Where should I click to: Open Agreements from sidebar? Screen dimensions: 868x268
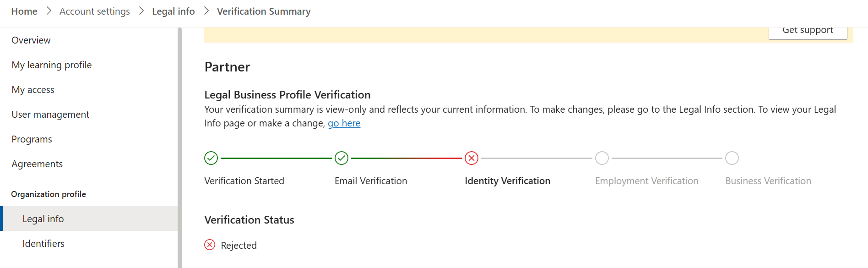tap(37, 164)
